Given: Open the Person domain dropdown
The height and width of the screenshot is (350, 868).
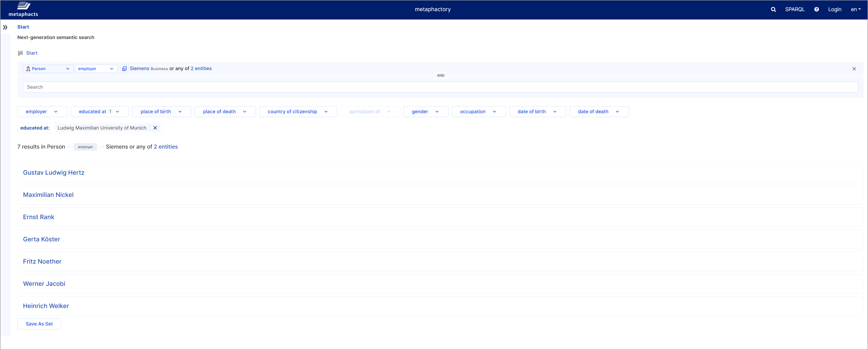Looking at the screenshot, I should coord(48,69).
